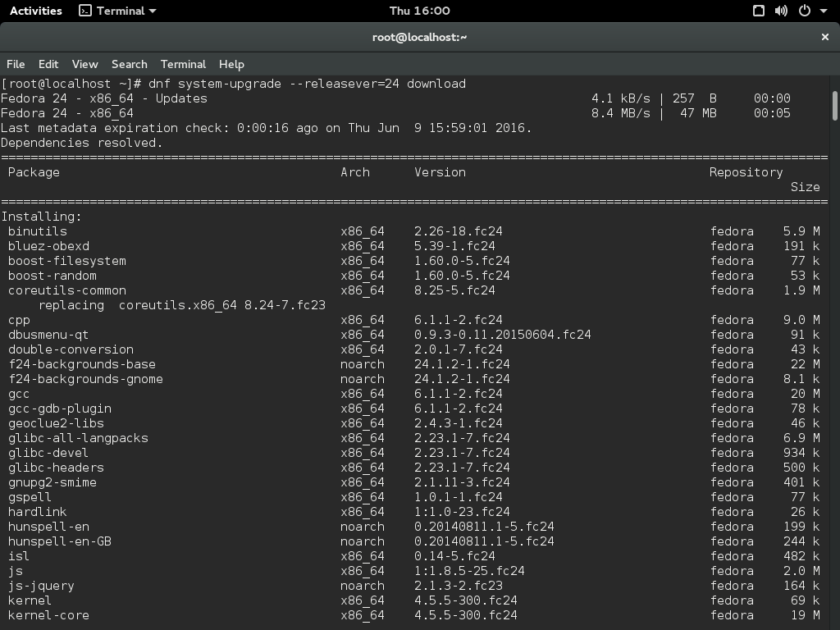
Task: Click the wired network icon in top bar
Action: click(x=759, y=11)
